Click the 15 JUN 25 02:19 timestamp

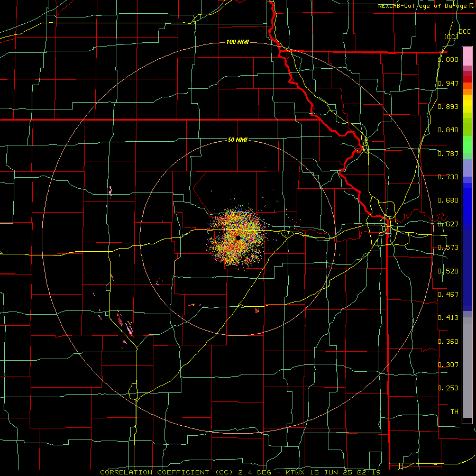(x=345, y=472)
